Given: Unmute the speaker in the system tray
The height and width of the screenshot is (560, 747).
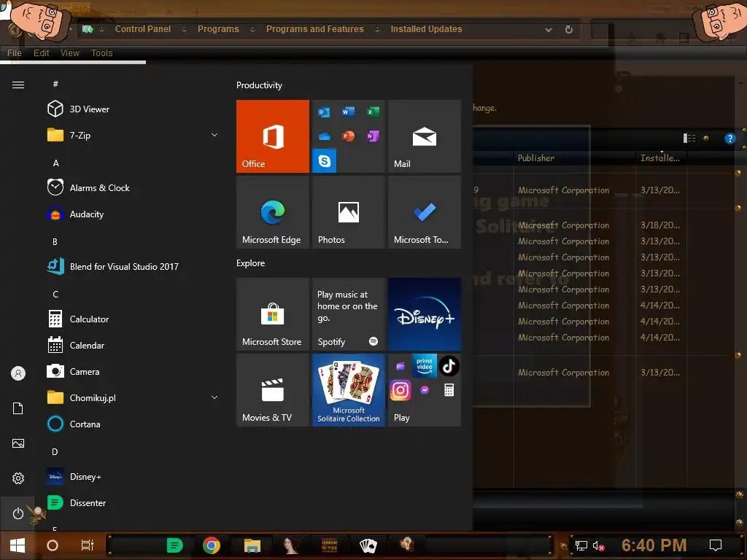Looking at the screenshot, I should point(598,545).
